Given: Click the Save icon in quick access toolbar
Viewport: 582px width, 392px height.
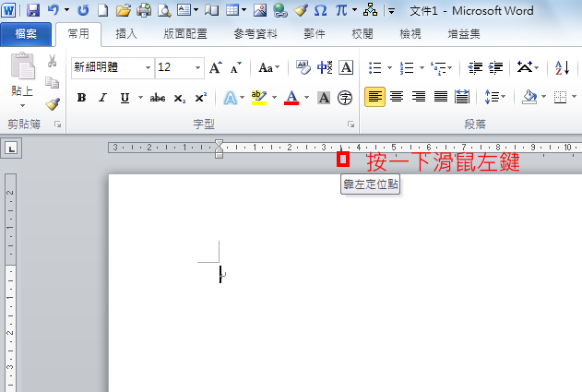Looking at the screenshot, I should (33, 10).
